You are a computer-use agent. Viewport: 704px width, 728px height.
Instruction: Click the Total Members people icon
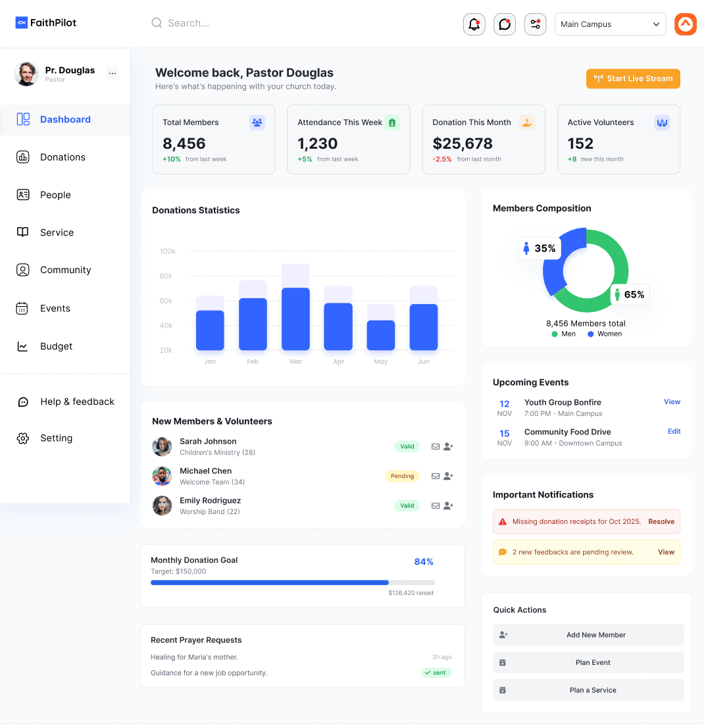[257, 122]
